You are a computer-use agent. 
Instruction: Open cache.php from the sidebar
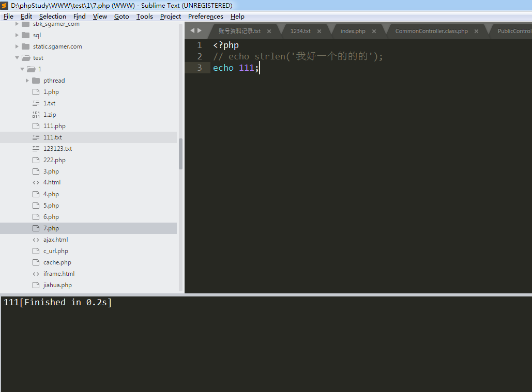click(x=57, y=262)
